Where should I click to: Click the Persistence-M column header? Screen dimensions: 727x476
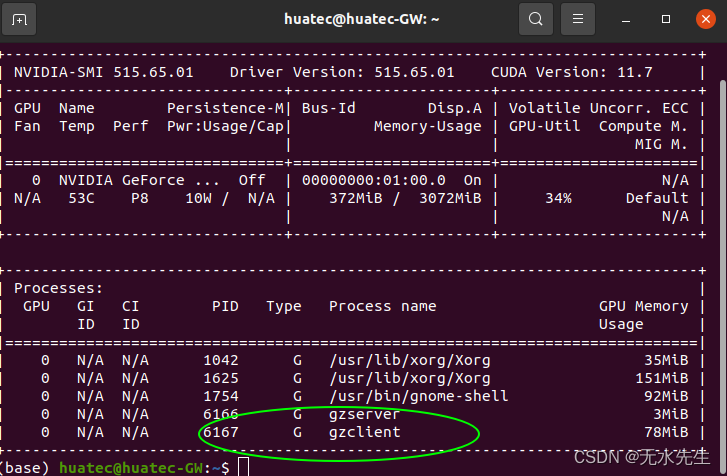(225, 108)
